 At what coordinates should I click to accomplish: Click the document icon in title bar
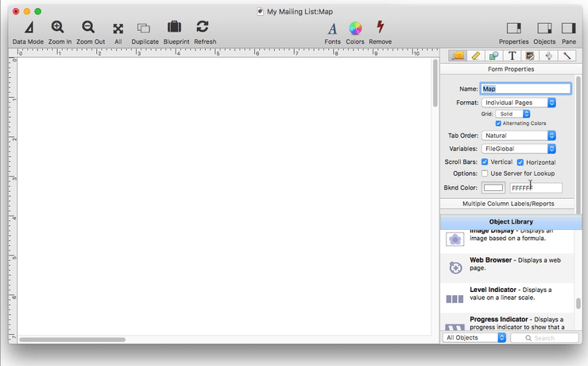261,11
